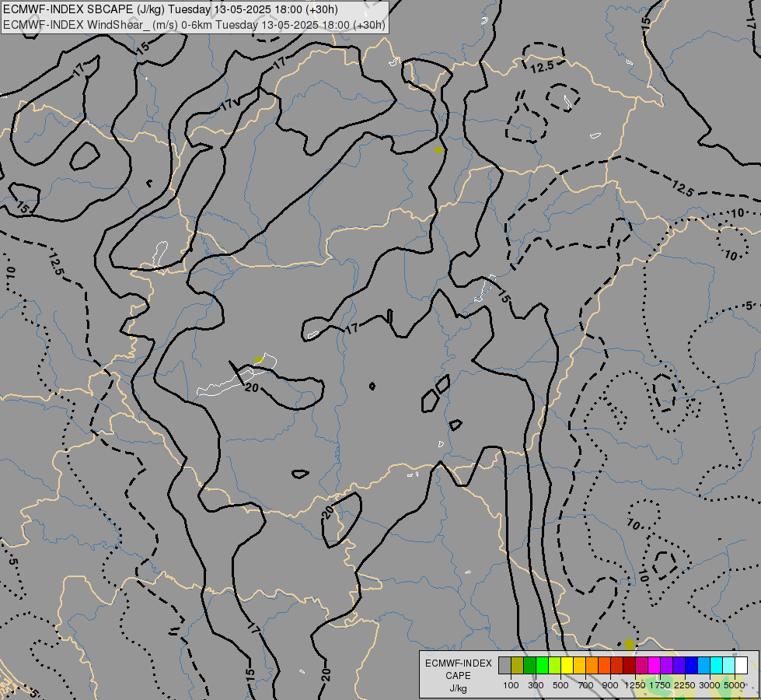Click the pure blue legend swatch
The image size is (761, 700).
click(692, 665)
